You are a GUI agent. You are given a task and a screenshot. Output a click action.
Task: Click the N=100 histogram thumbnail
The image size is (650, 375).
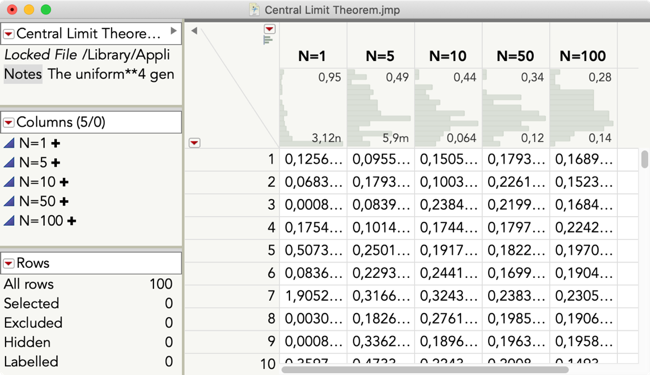pyautogui.click(x=583, y=108)
